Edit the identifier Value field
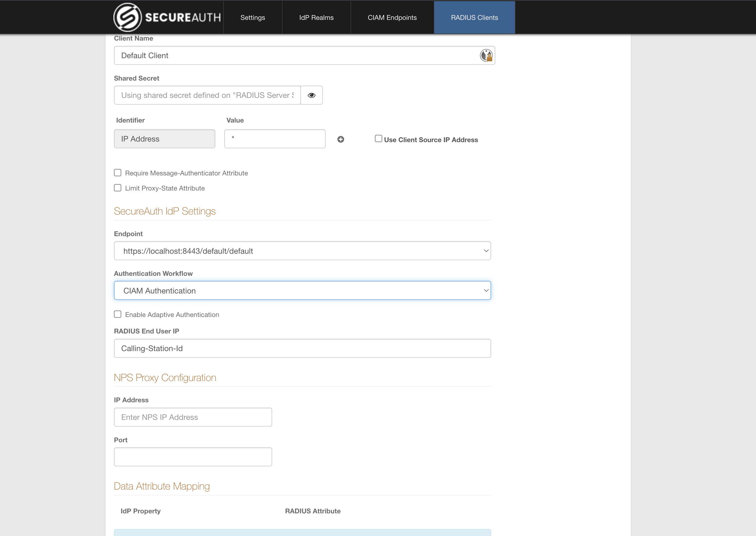This screenshot has width=756, height=536. 275,139
